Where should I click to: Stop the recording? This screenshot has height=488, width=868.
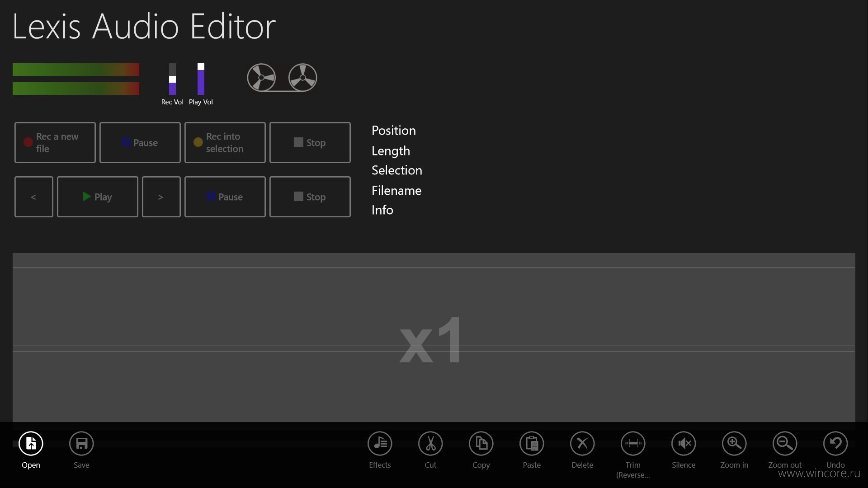(x=310, y=142)
